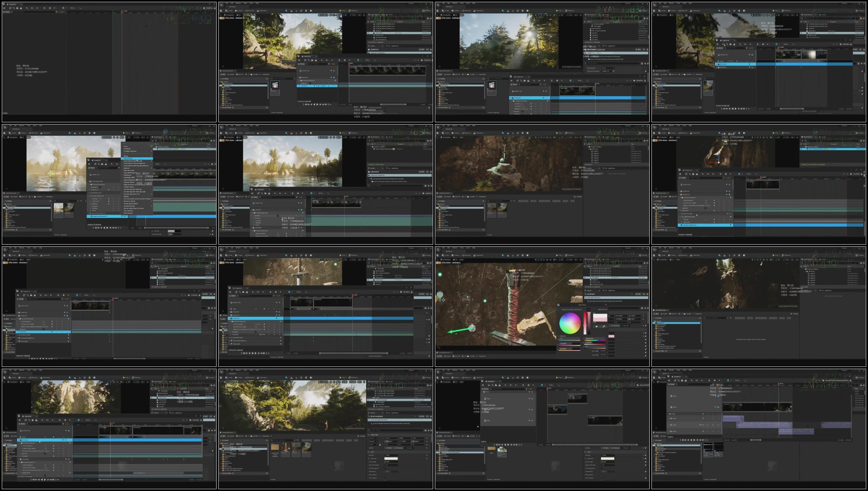Click the wrench actions icon in the StartCam1 Sequencer toolbar

pos(321,60)
